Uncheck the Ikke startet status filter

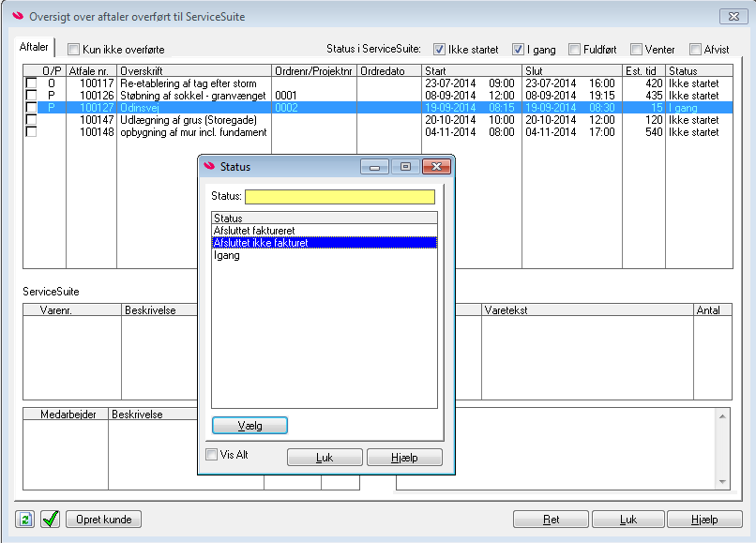[x=439, y=49]
